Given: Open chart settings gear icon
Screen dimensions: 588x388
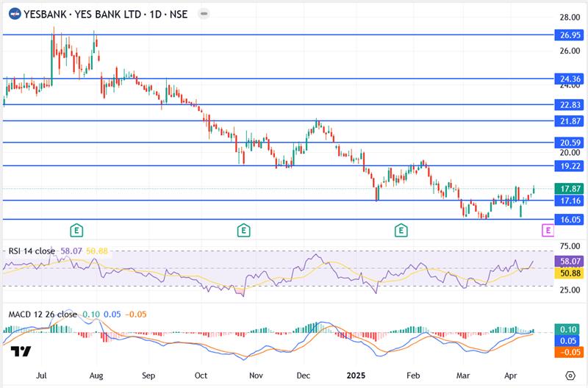Looking at the screenshot, I should coord(570,375).
